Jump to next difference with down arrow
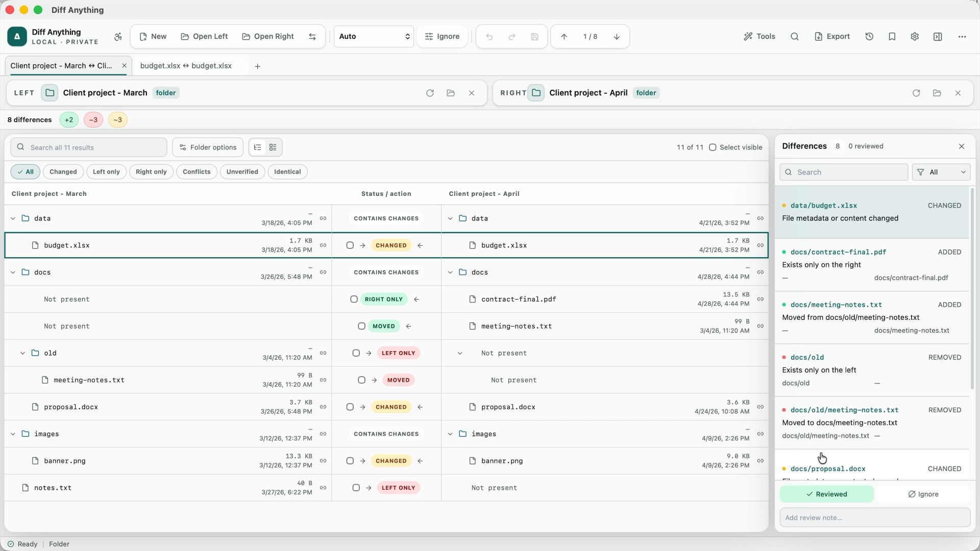Screen dimensions: 980x551 click(617, 37)
